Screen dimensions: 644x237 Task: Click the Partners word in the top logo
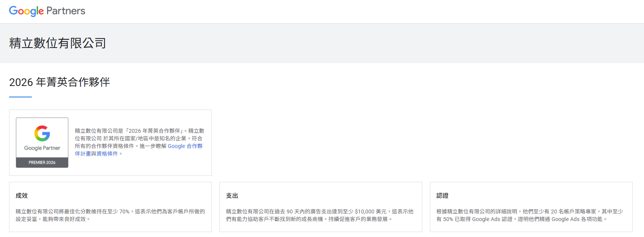pos(66,11)
